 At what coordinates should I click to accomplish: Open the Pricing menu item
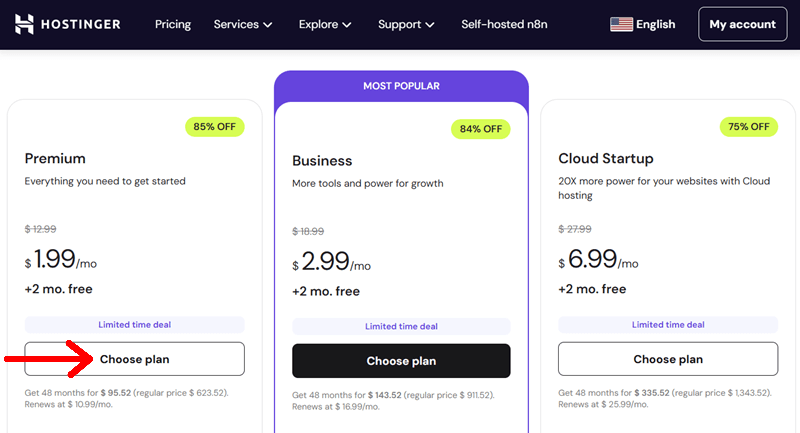173,24
